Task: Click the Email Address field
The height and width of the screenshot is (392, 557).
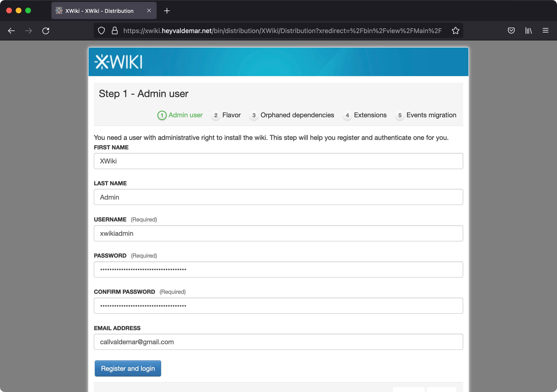Action: point(278,342)
